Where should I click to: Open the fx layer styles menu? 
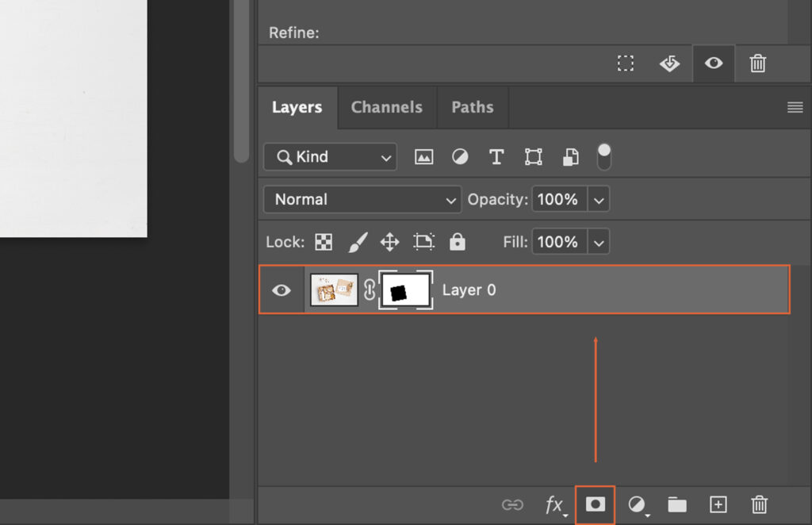[553, 504]
